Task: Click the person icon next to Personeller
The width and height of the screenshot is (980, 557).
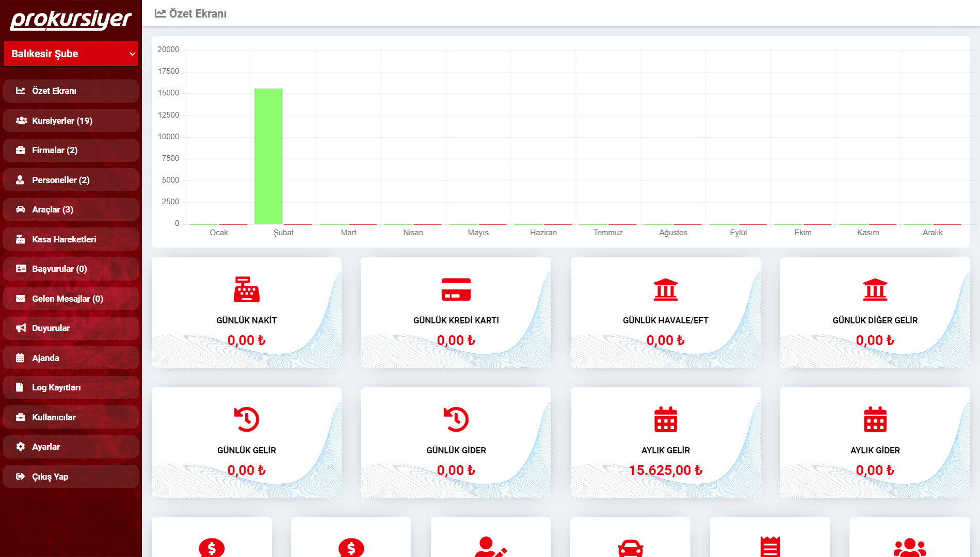Action: coord(20,180)
